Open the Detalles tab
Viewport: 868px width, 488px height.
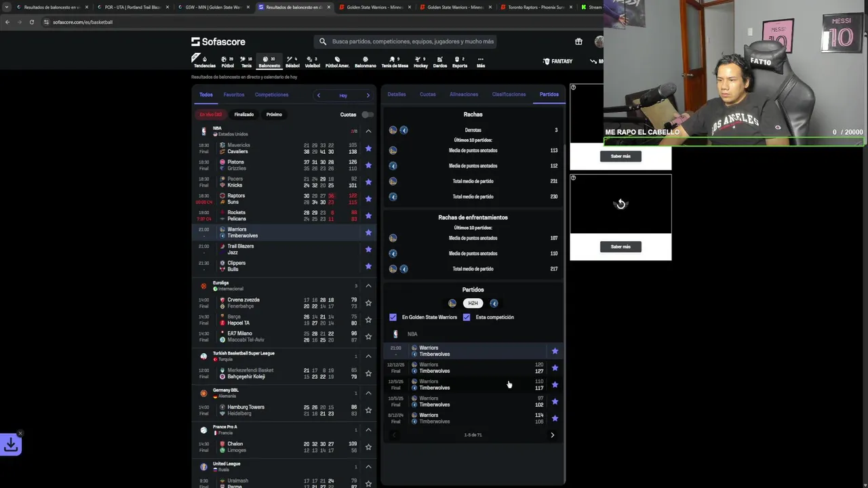[x=397, y=94]
